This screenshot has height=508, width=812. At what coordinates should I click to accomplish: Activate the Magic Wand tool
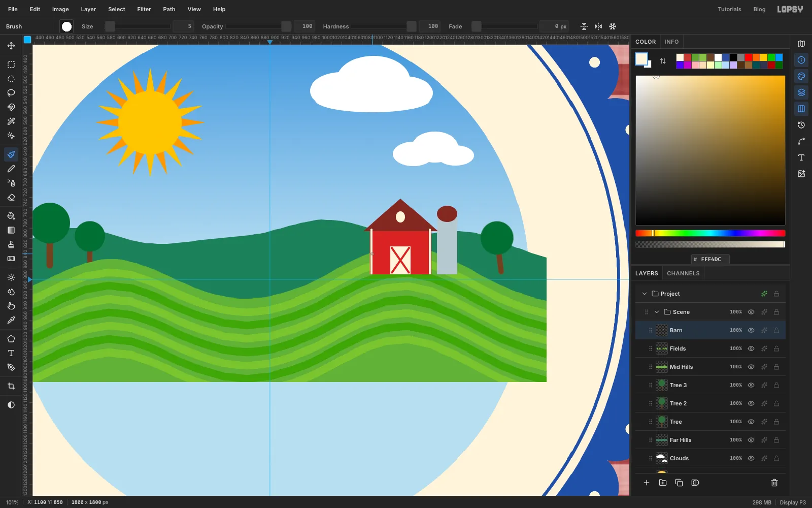[11, 121]
